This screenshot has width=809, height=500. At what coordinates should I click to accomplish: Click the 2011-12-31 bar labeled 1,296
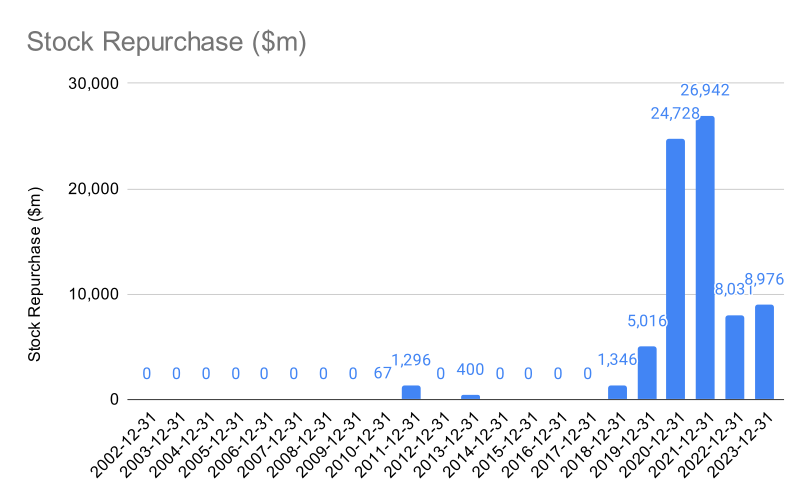(411, 392)
